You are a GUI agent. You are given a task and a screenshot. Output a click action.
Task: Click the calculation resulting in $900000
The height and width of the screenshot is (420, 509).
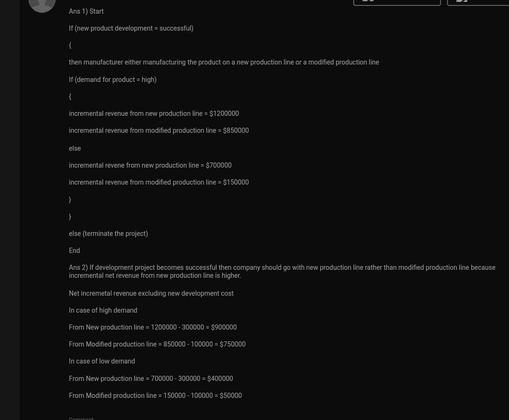153,327
